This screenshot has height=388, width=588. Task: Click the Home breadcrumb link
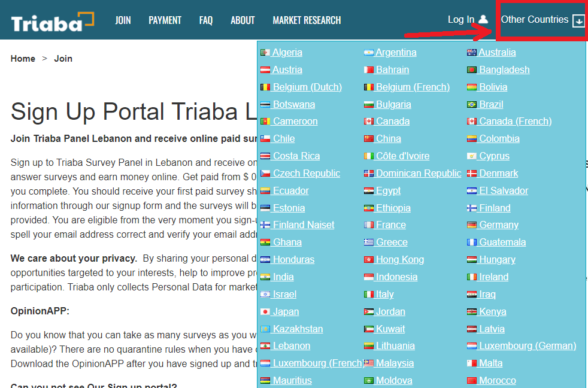[23, 59]
